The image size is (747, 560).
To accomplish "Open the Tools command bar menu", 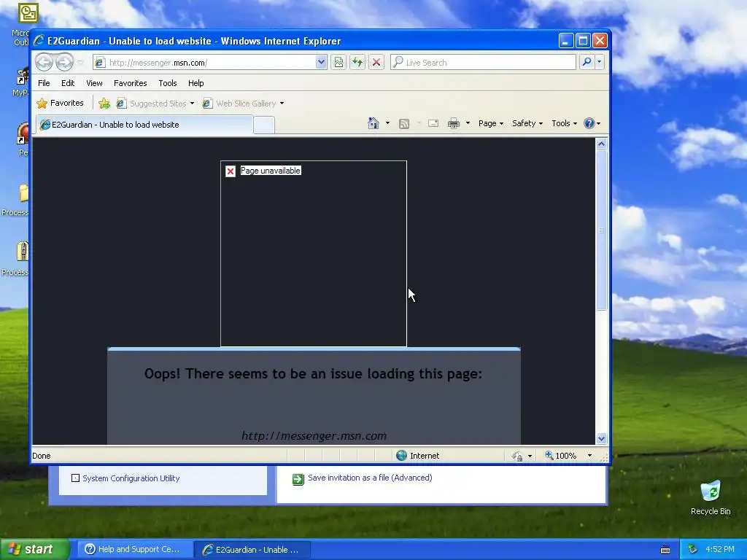I will (x=564, y=123).
